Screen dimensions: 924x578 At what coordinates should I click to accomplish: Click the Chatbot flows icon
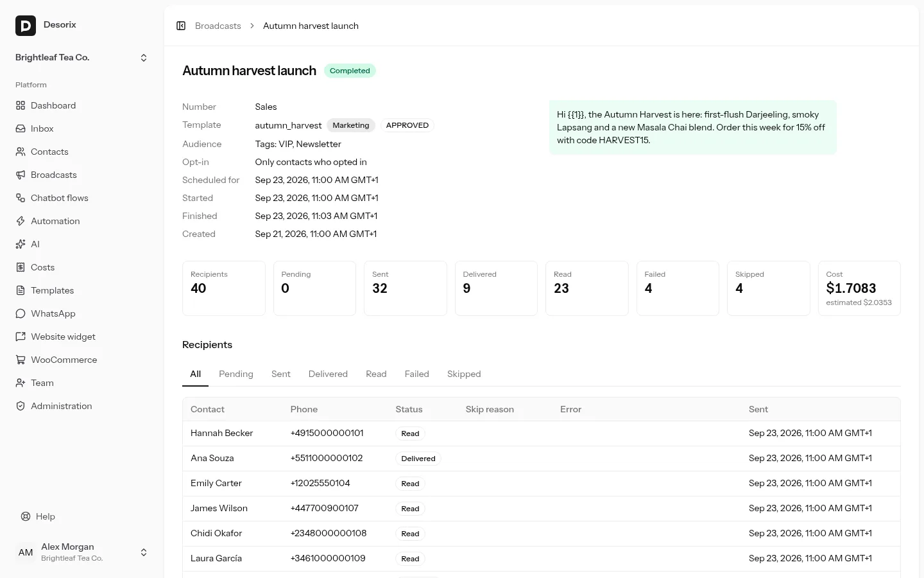21,198
